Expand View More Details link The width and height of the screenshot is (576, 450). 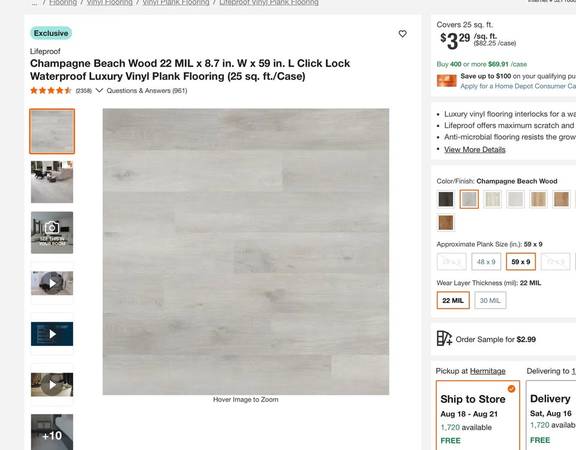click(475, 150)
